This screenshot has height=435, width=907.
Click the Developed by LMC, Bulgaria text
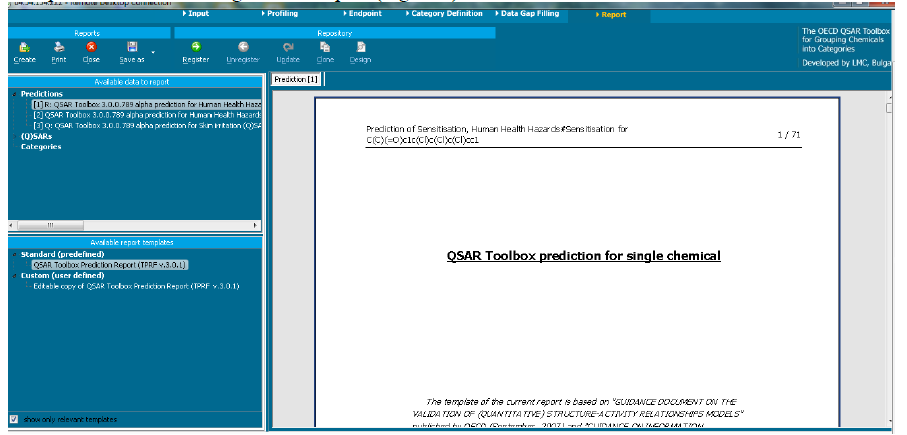(847, 63)
